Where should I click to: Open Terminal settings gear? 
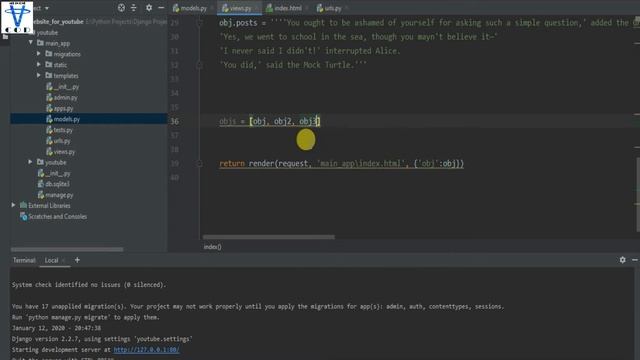tap(622, 260)
